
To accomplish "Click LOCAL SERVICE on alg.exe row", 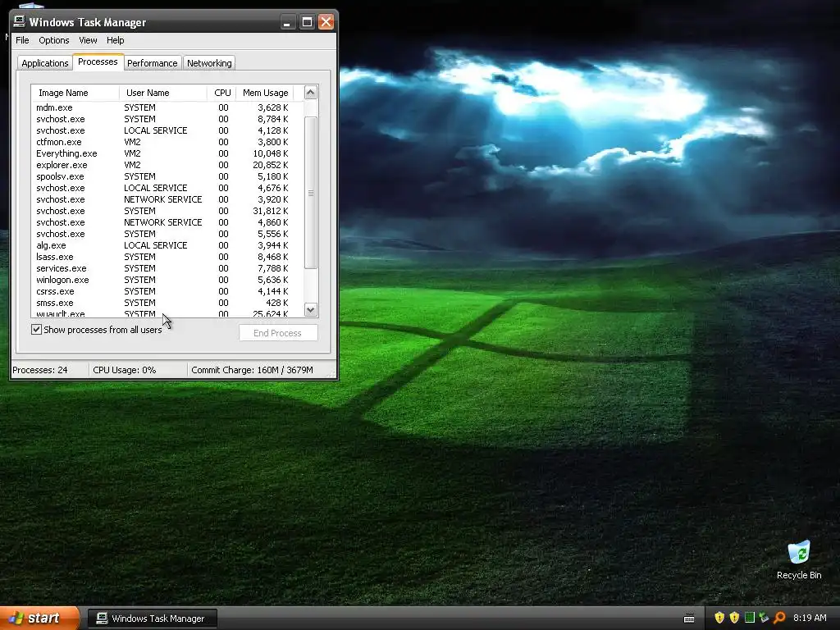I will [155, 245].
